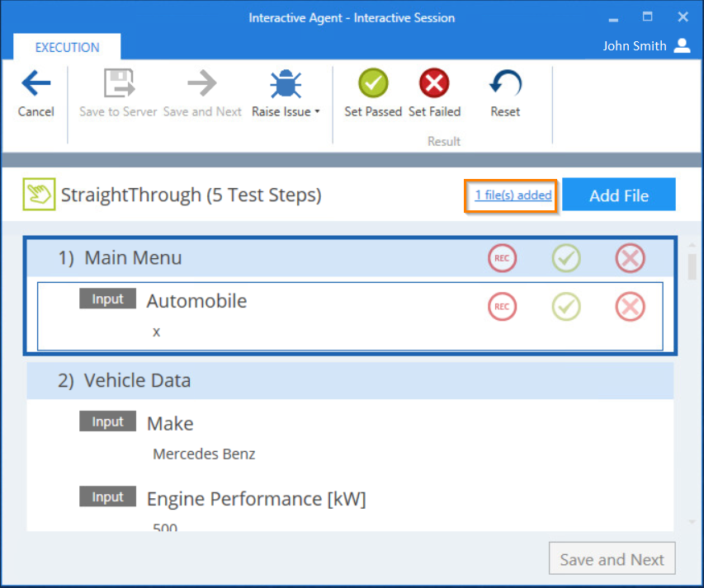Click the Cancel back arrow icon
This screenshot has width=704, height=588.
pyautogui.click(x=35, y=84)
